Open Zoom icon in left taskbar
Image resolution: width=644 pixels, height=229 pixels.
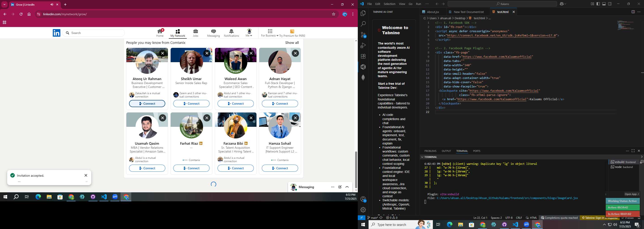(x=115, y=197)
